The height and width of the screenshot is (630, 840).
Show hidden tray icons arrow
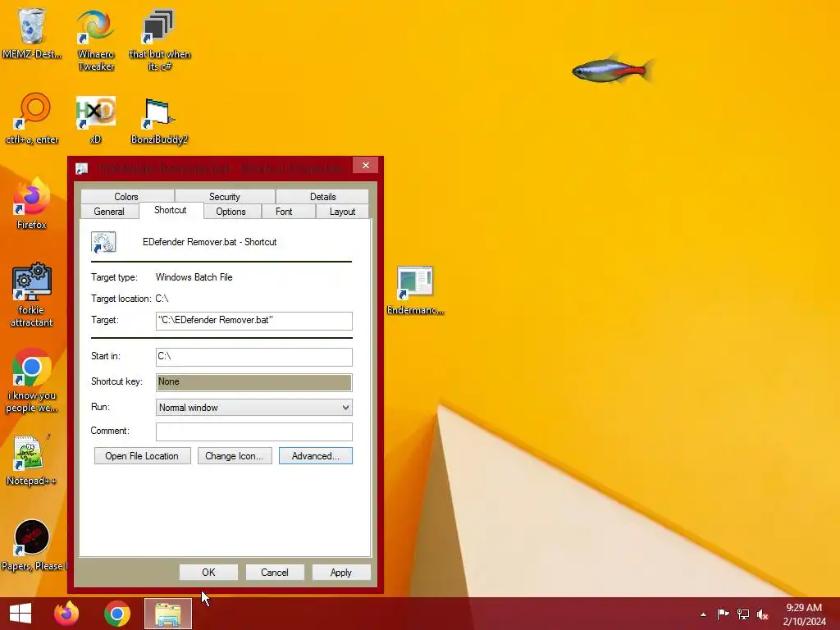pyautogui.click(x=703, y=614)
